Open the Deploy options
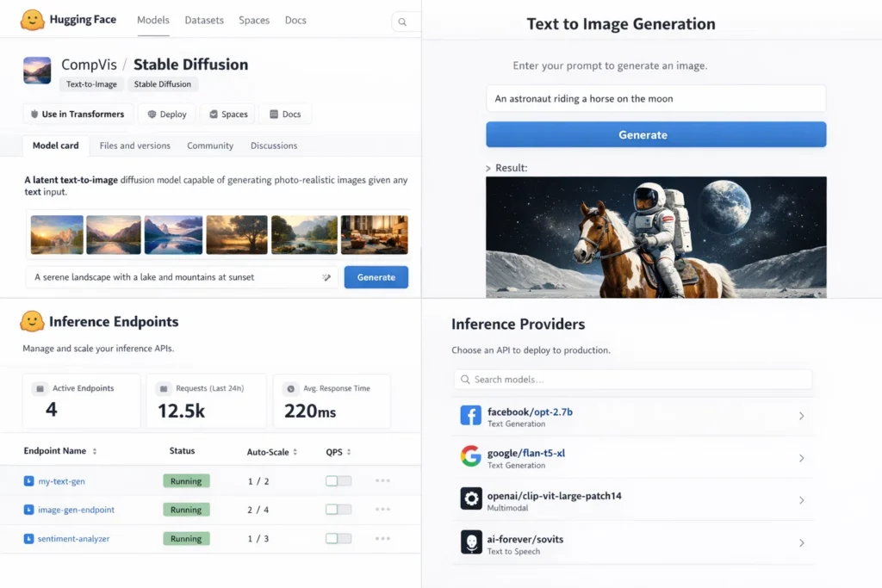882x588 pixels. tap(166, 114)
